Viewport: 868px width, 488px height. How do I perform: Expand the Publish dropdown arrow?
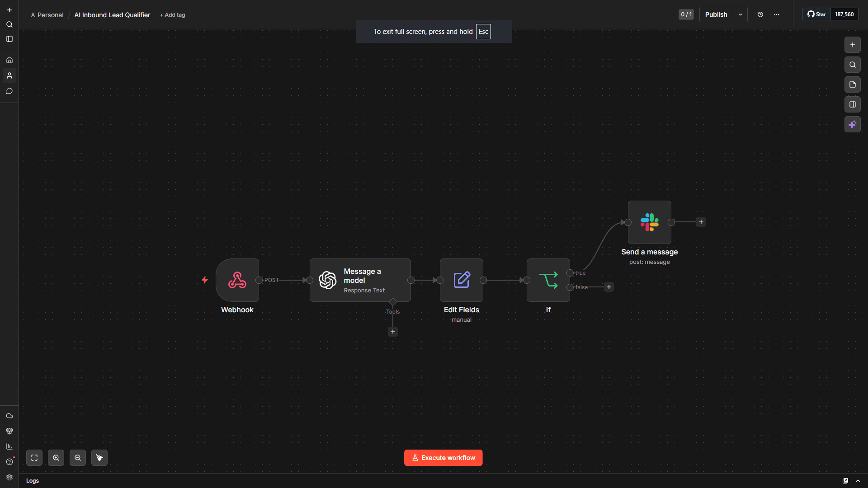coord(741,14)
